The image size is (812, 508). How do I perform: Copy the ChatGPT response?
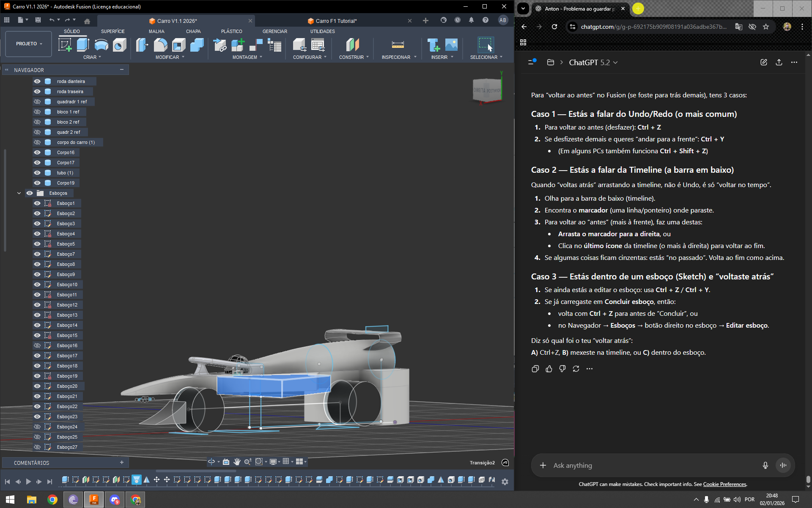[x=535, y=369]
